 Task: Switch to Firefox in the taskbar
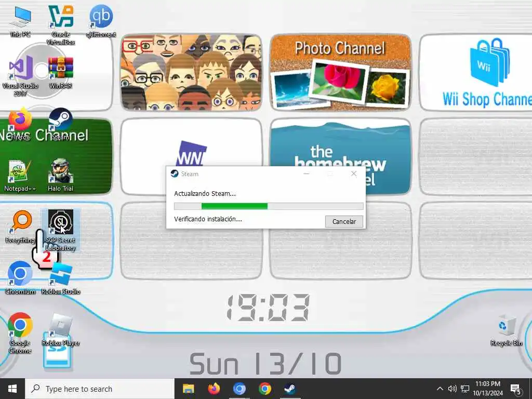coord(214,389)
